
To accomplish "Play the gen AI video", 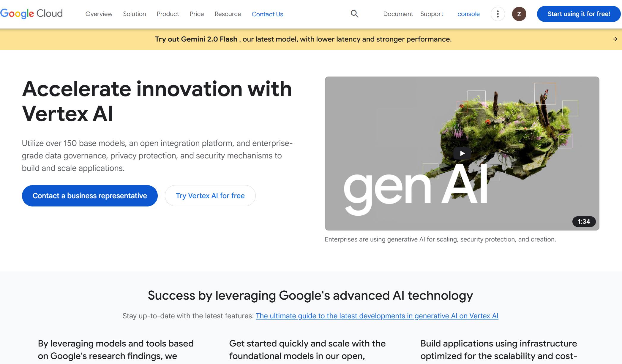I will [462, 153].
